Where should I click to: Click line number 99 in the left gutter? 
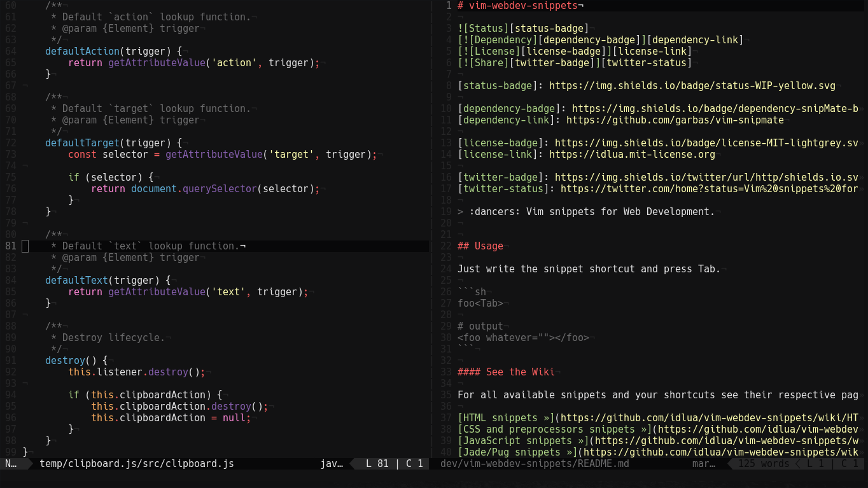(10, 452)
